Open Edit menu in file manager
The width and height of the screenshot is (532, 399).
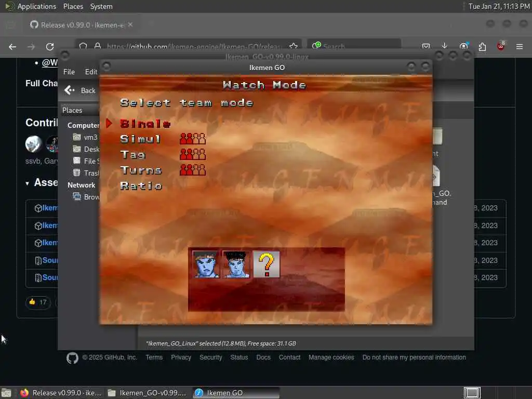pos(91,72)
